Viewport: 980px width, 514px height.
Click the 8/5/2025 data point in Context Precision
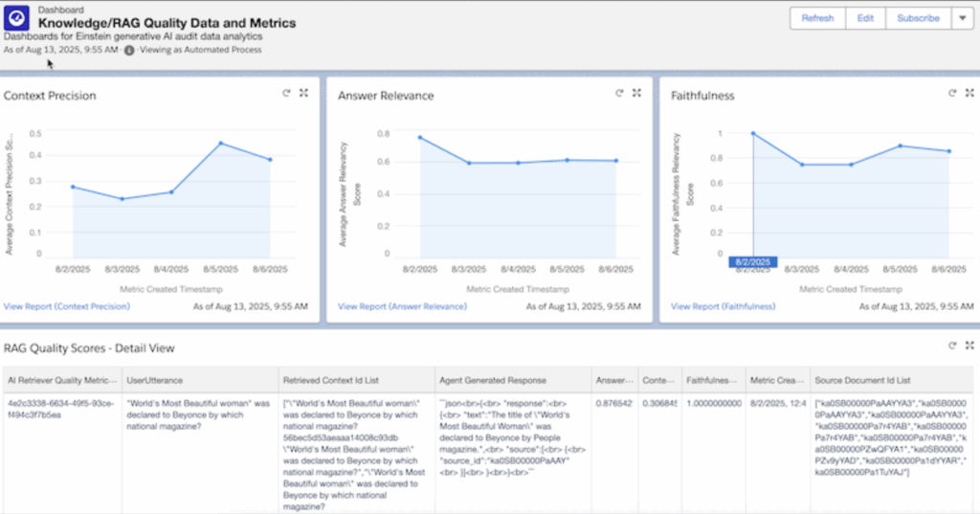pyautogui.click(x=221, y=144)
